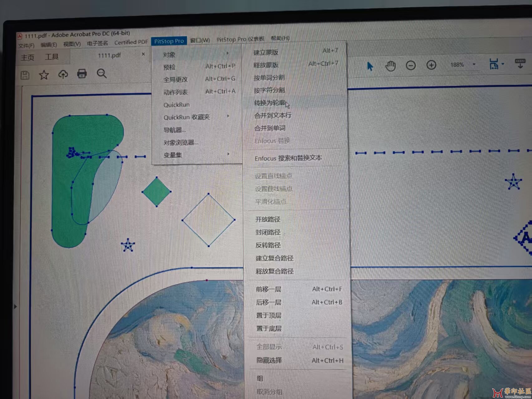Screen dimensions: 532x399
Task: Click the printer icon
Action: pyautogui.click(x=82, y=74)
